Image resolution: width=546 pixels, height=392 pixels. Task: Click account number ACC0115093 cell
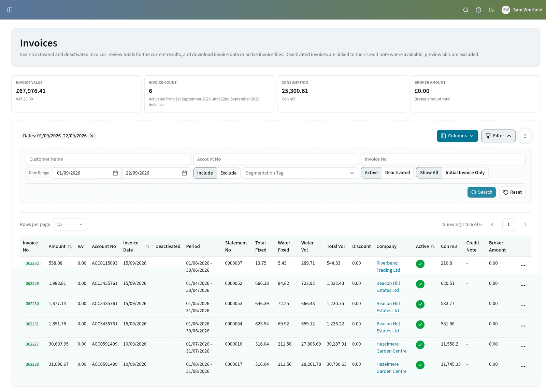[x=104, y=263]
